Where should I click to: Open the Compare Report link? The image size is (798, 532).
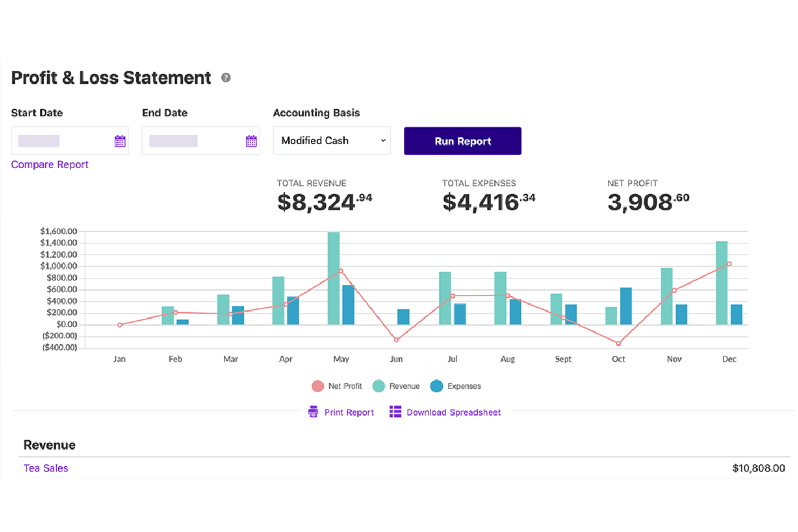tap(50, 164)
